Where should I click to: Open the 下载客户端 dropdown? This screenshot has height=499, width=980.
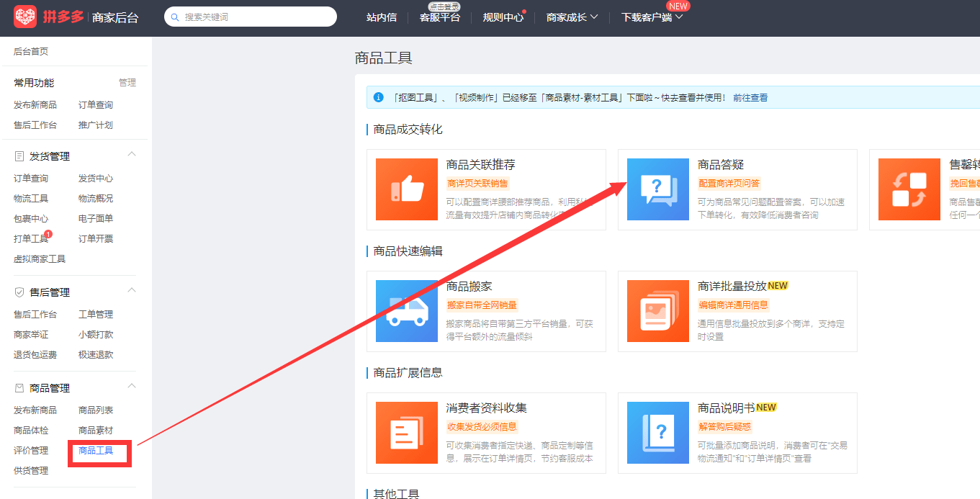(x=647, y=17)
